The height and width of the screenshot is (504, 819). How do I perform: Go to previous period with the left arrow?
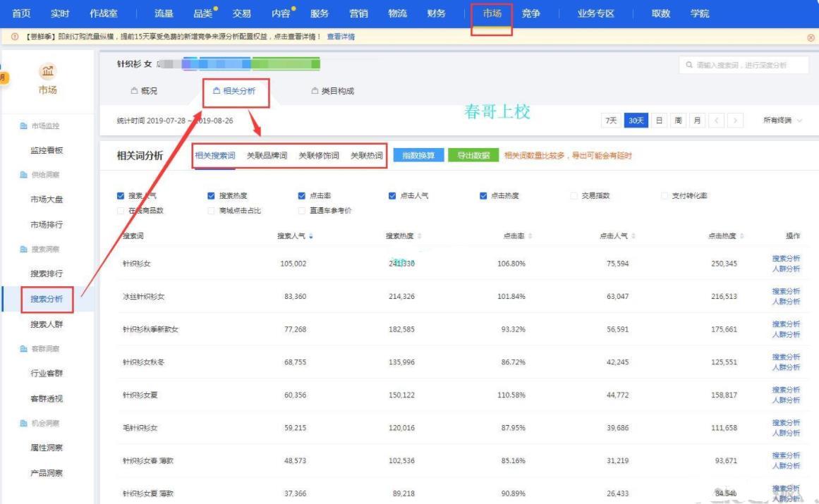pyautogui.click(x=717, y=121)
